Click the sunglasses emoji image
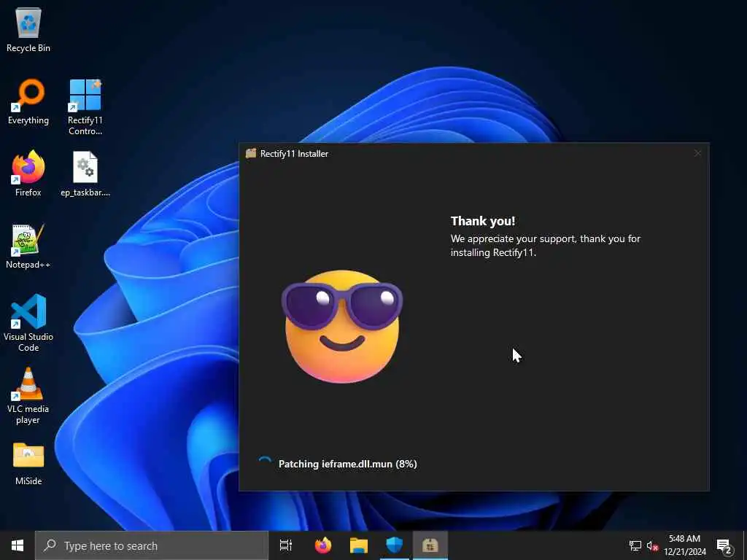747x560 pixels. pos(341,327)
